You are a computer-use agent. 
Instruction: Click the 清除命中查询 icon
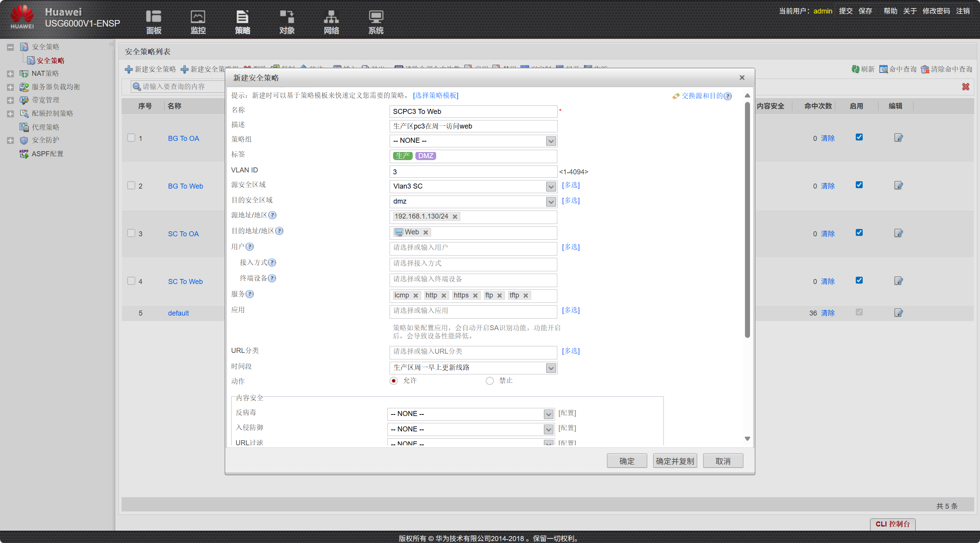[x=925, y=69]
